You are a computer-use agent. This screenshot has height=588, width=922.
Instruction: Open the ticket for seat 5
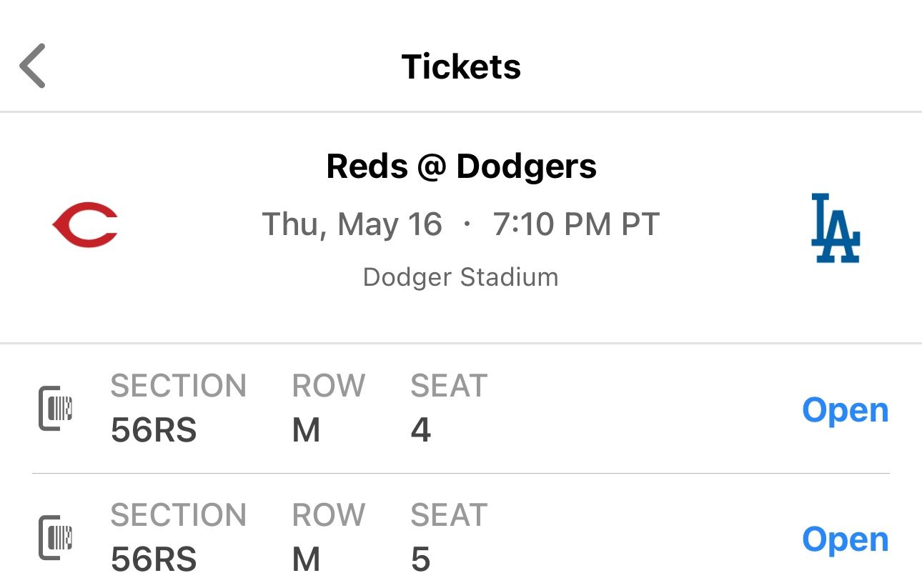[x=845, y=539]
